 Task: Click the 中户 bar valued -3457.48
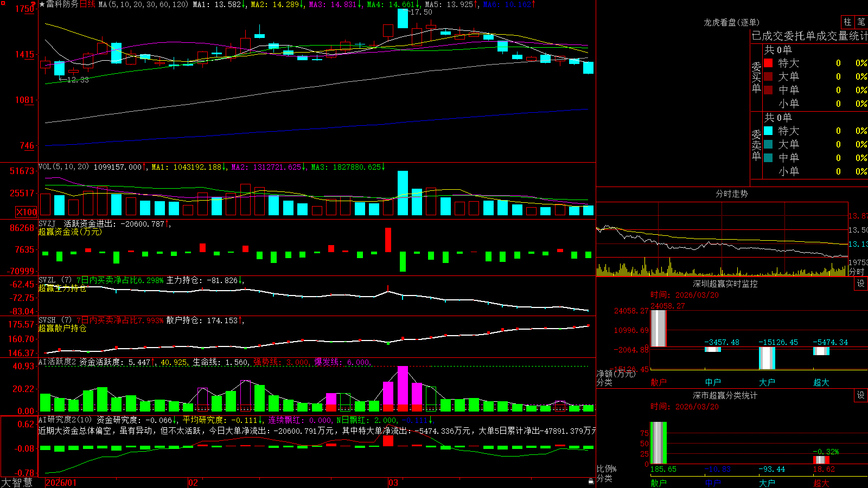coord(713,349)
